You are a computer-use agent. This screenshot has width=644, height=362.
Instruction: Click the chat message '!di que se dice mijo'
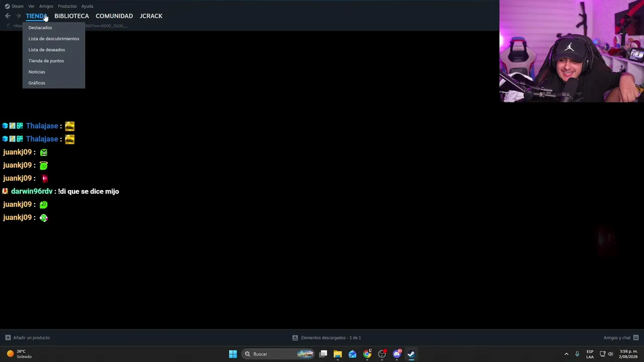(x=89, y=192)
